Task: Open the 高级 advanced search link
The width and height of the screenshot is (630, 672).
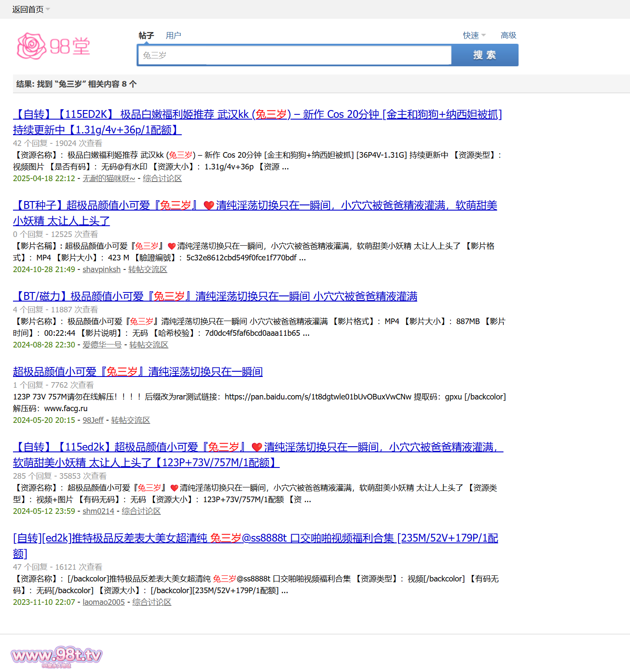Action: (x=508, y=36)
